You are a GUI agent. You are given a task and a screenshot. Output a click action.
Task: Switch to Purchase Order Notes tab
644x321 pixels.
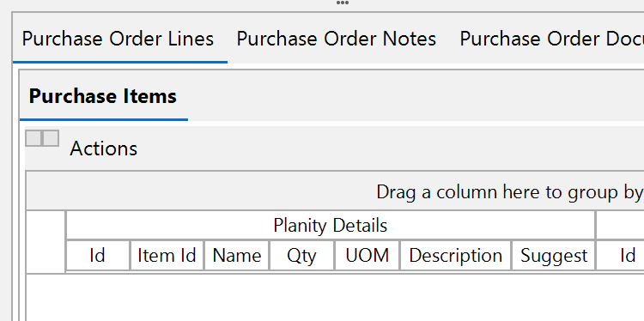coord(336,39)
